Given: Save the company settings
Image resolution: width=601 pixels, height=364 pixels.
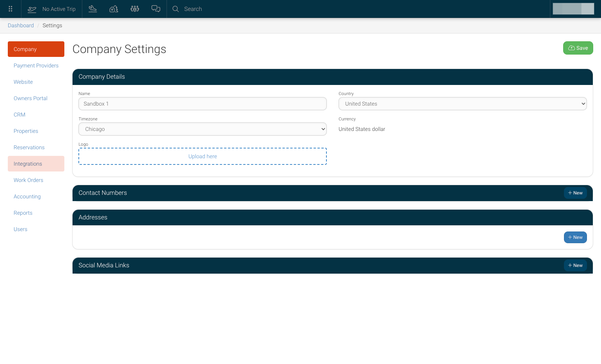Looking at the screenshot, I should click(x=578, y=48).
